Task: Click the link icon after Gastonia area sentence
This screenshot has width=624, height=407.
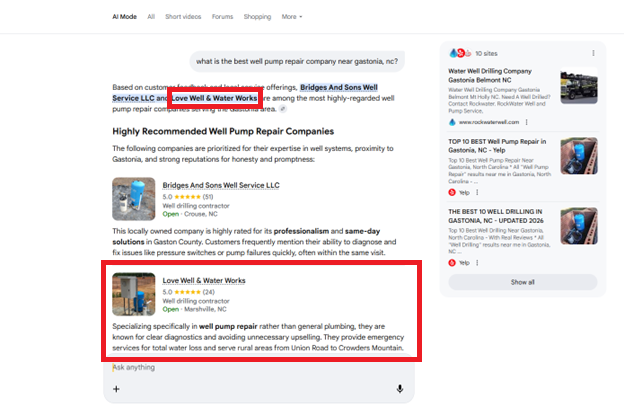Action: (x=283, y=109)
